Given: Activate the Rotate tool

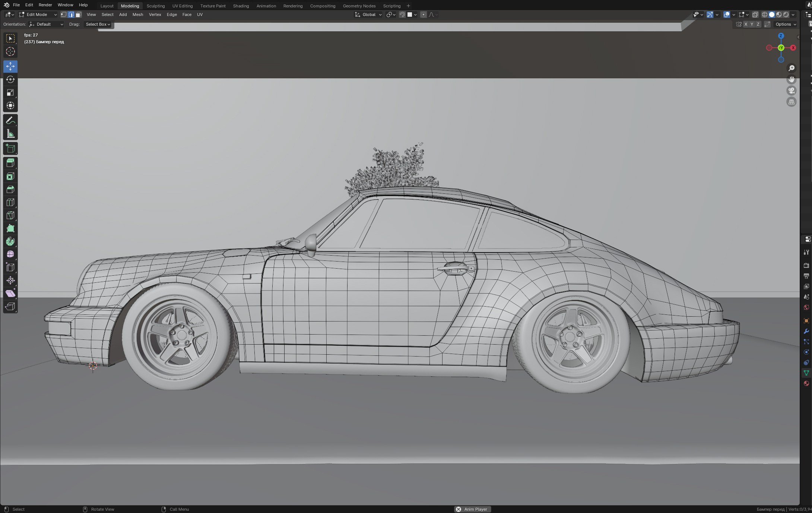Looking at the screenshot, I should [10, 79].
